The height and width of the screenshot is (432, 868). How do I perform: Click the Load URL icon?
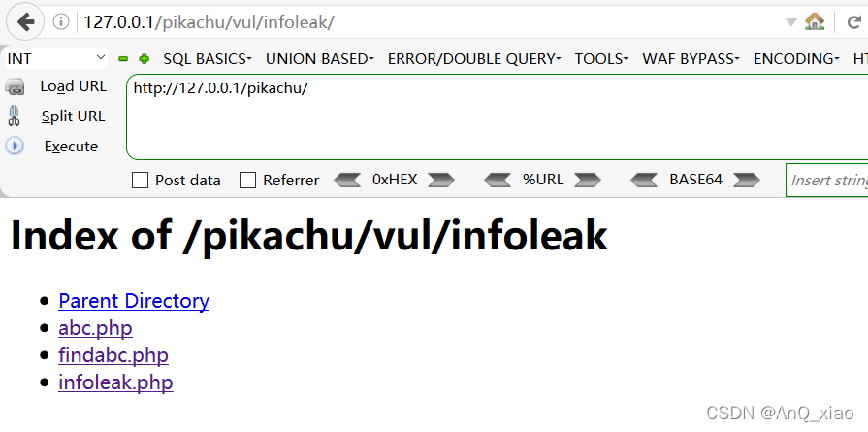point(15,87)
